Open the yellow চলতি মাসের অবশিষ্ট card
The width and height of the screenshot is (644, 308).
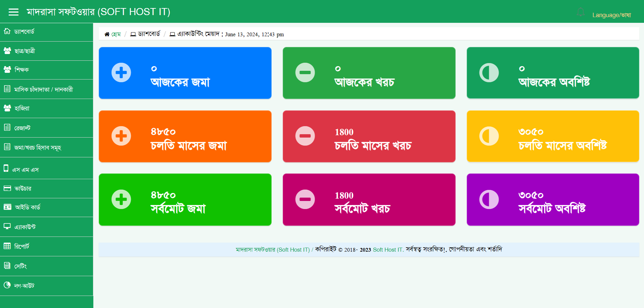[x=553, y=136]
